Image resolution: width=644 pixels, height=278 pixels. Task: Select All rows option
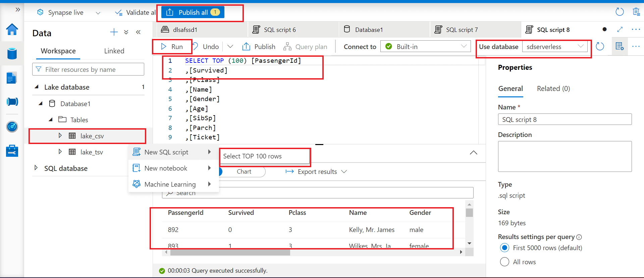504,262
